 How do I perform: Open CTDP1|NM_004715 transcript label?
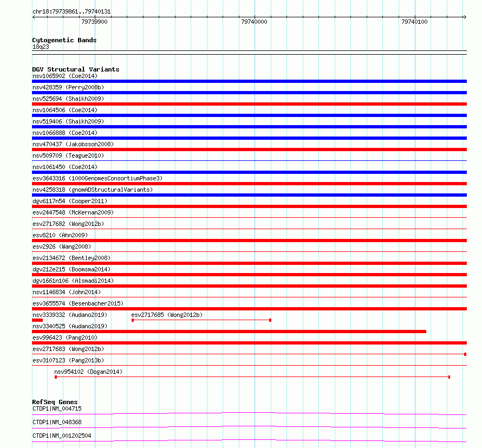(x=57, y=408)
